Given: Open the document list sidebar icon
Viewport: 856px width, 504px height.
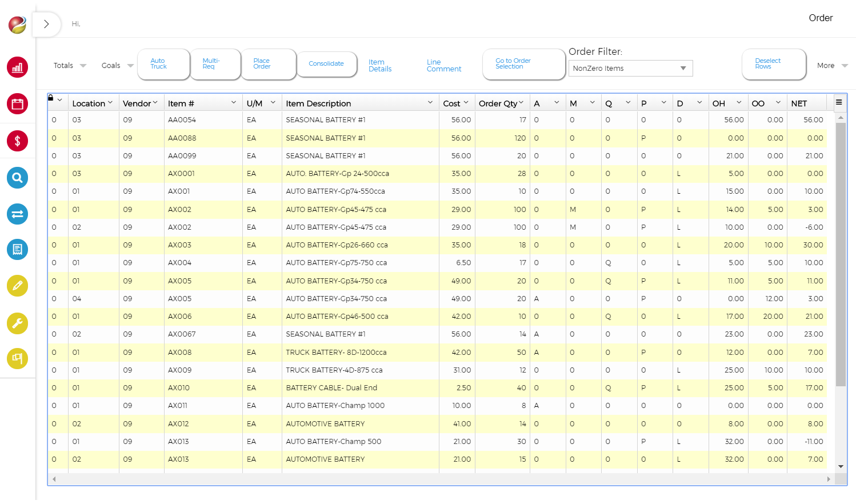Looking at the screenshot, I should [x=18, y=250].
